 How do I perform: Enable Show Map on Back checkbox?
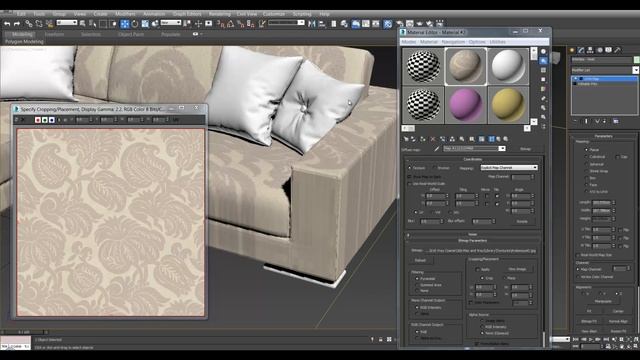pos(409,177)
